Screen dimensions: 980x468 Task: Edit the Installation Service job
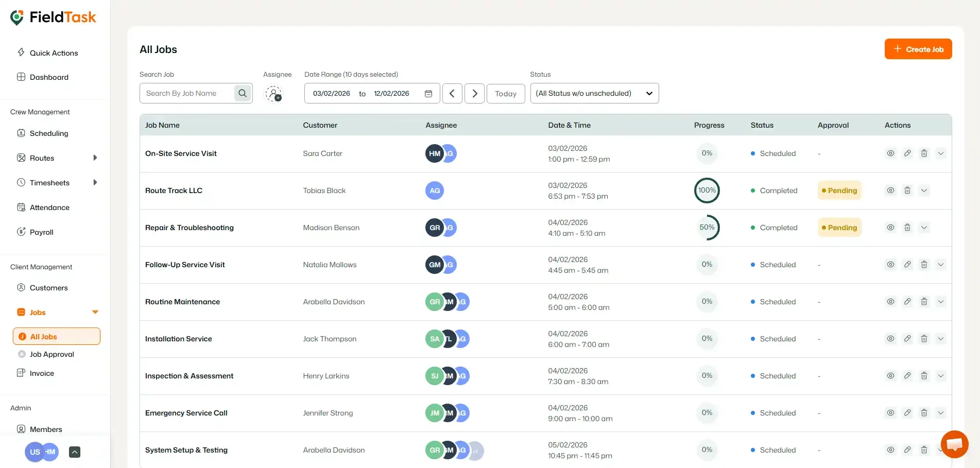(907, 339)
